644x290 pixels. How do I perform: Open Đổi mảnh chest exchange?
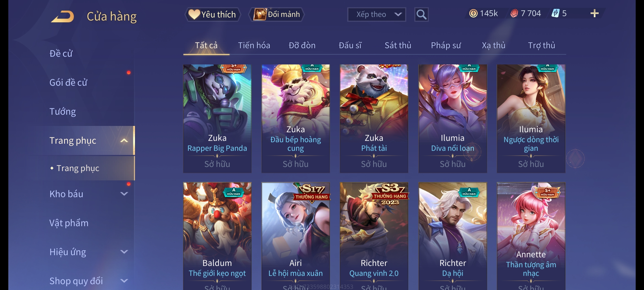pos(277,15)
